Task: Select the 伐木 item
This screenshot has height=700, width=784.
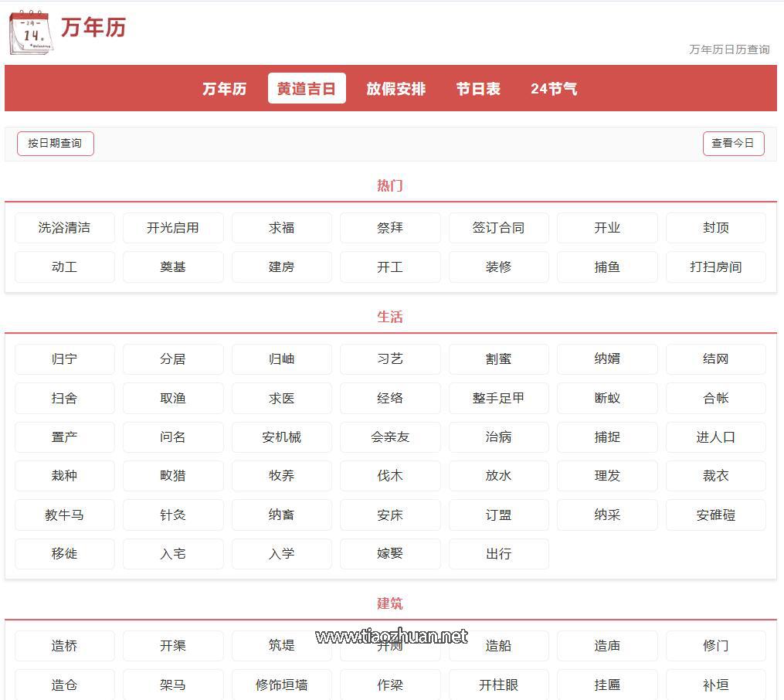Action: tap(390, 475)
